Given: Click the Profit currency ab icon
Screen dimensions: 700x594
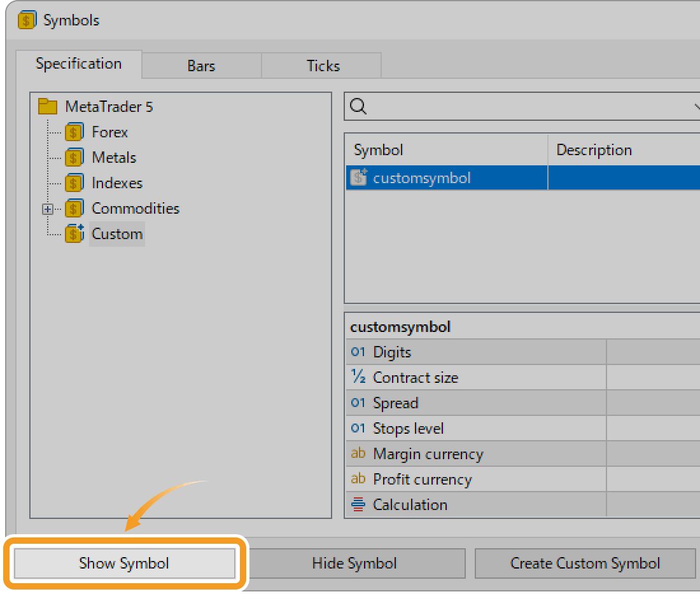Looking at the screenshot, I should pyautogui.click(x=358, y=479).
